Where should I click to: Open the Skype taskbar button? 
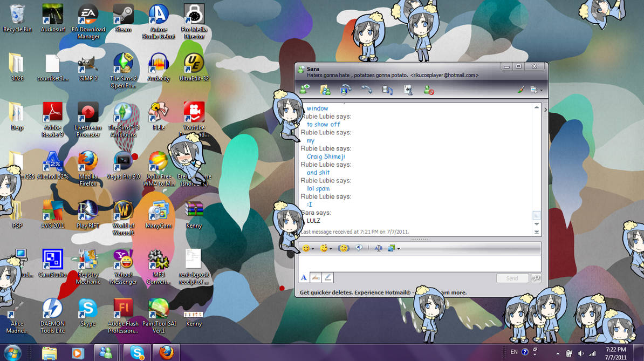pyautogui.click(x=137, y=353)
